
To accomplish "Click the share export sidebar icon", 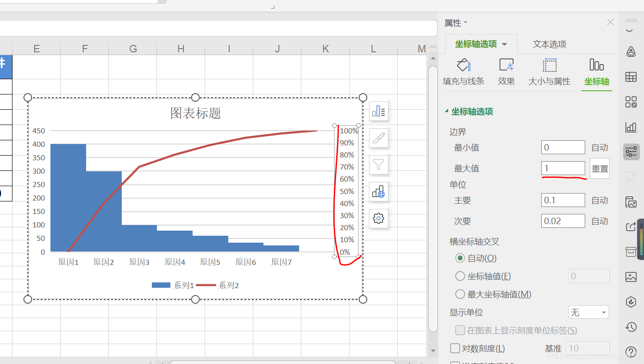I will 631,227.
